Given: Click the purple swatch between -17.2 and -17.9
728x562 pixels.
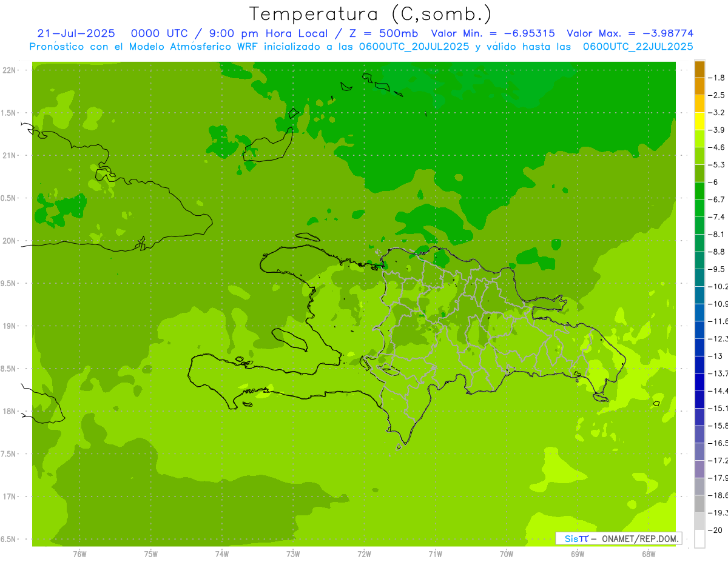Looking at the screenshot, I should (699, 469).
